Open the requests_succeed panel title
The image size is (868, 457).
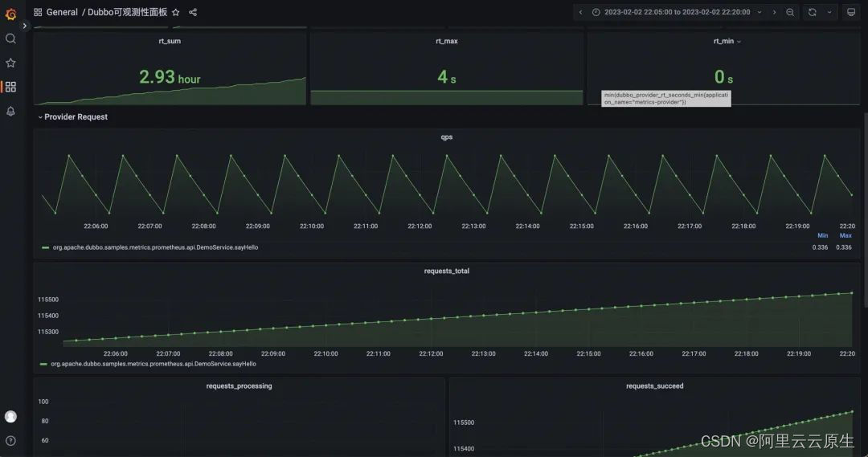655,386
